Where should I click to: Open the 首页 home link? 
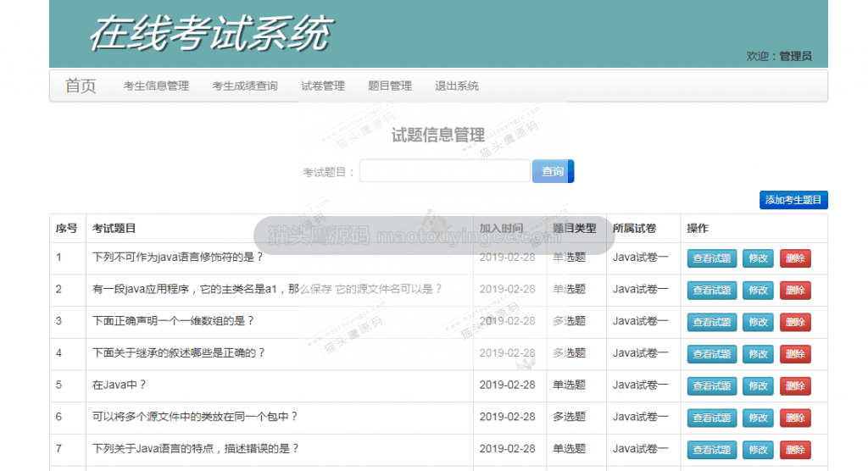pos(81,86)
